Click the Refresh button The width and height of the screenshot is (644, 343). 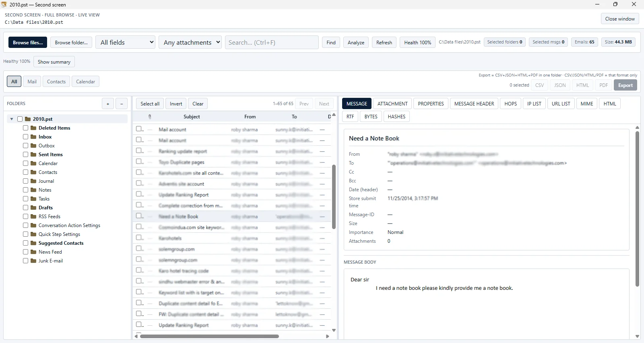pos(384,43)
